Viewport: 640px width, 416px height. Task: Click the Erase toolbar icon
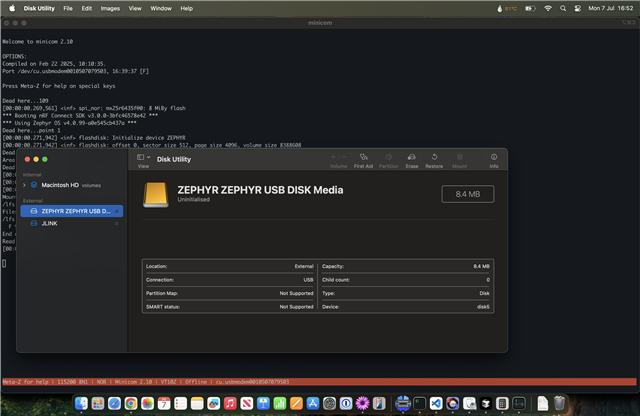click(x=411, y=161)
